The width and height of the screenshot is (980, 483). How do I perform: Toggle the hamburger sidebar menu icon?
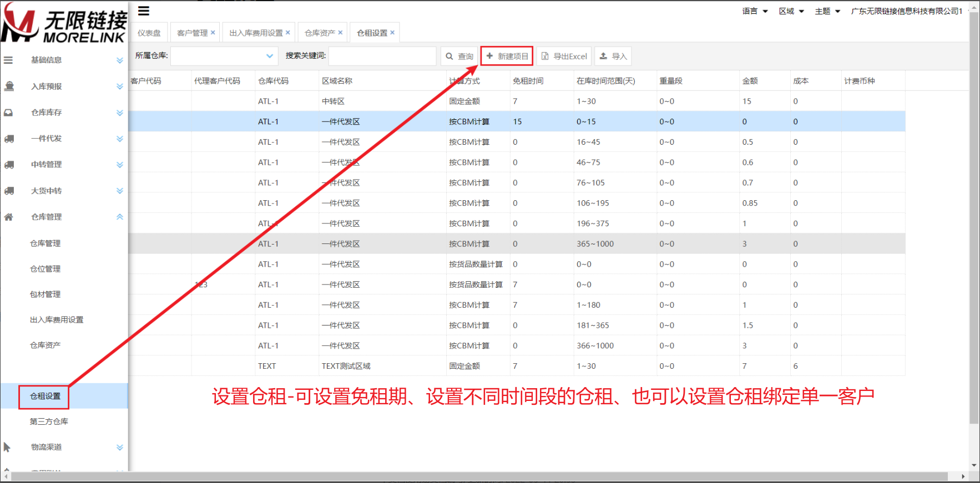click(144, 11)
